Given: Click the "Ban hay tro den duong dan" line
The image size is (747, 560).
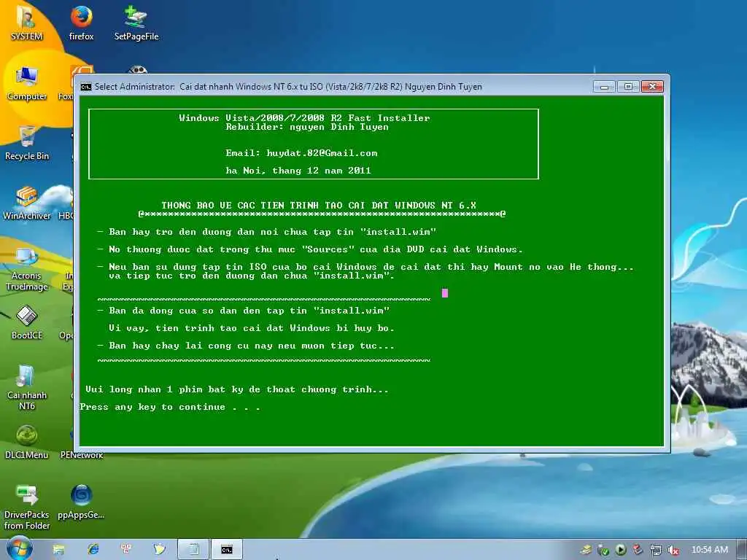Looking at the screenshot, I should [x=267, y=232].
